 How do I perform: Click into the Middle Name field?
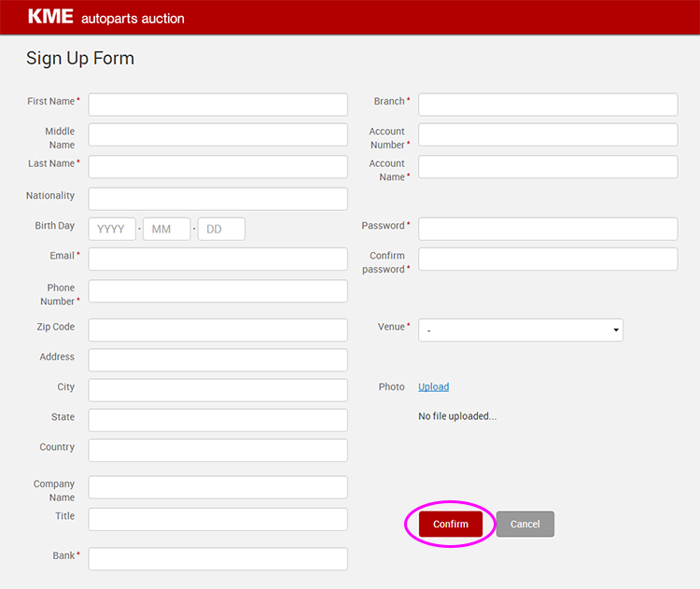217,134
